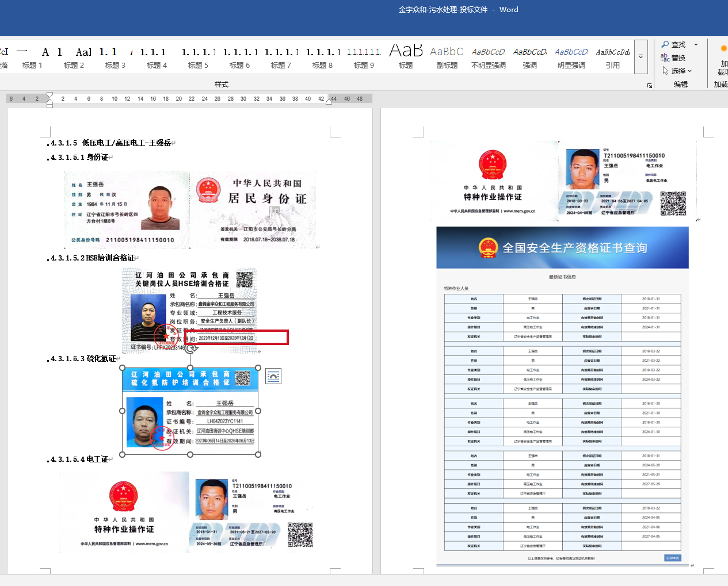Image resolution: width=728 pixels, height=586 pixels.
Task: Apply the 标题 4 heading style
Action: (157, 58)
